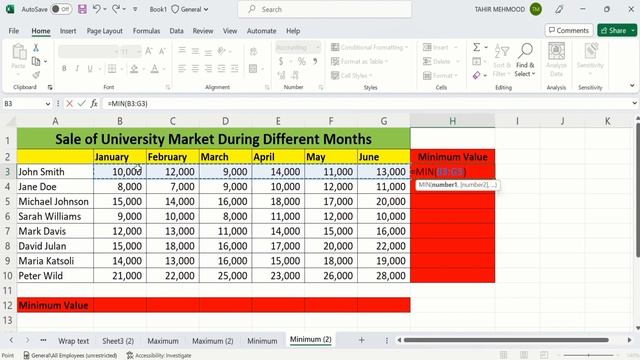
Task: Click the Paste clipboard icon
Action: pyautogui.click(x=19, y=53)
